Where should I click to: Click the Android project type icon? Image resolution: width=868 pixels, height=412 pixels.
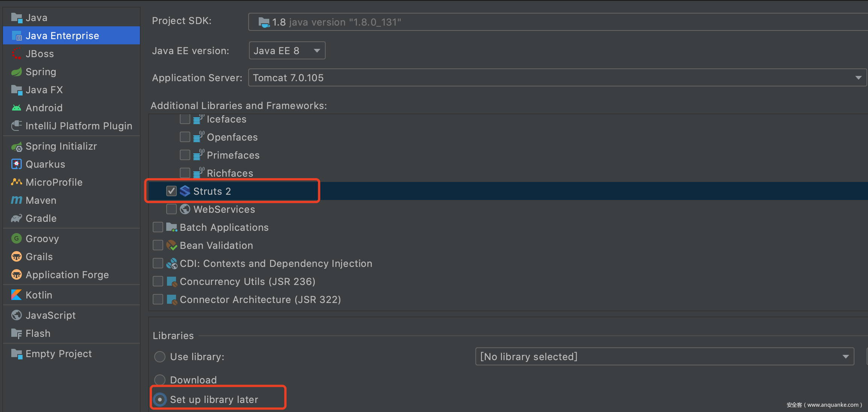tap(17, 108)
